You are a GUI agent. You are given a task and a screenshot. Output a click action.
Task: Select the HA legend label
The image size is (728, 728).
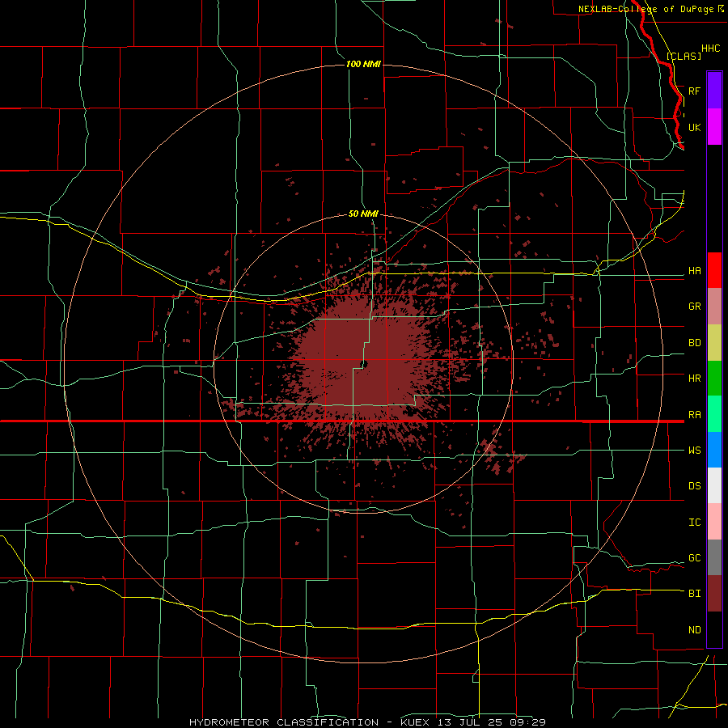(x=694, y=271)
